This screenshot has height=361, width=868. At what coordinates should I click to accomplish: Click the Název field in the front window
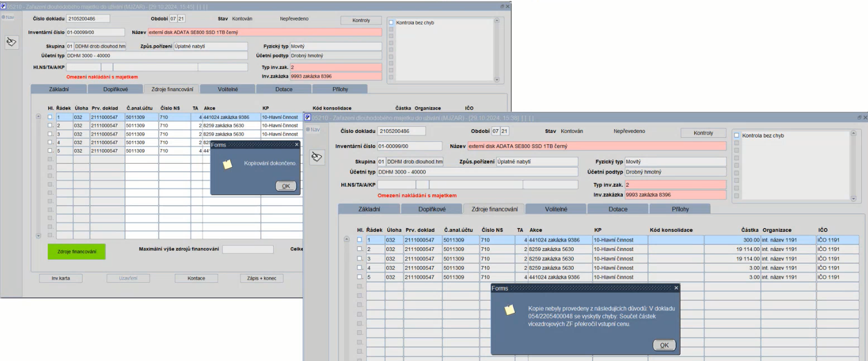(596, 146)
